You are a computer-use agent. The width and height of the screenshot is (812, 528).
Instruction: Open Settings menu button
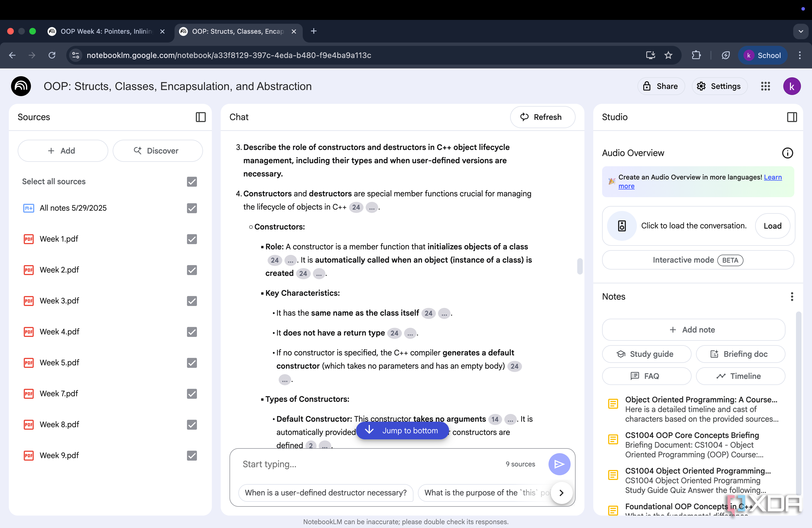coord(719,86)
